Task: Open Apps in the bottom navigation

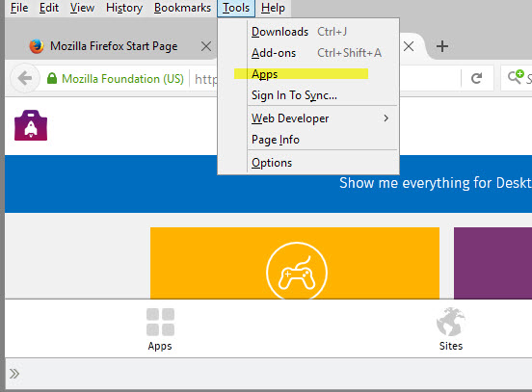Action: pyautogui.click(x=160, y=329)
